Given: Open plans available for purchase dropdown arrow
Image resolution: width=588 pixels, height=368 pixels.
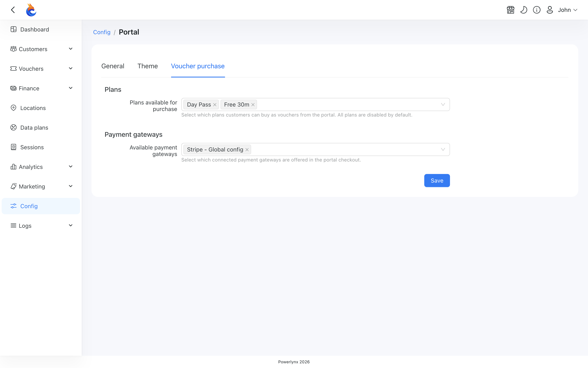Looking at the screenshot, I should (x=443, y=104).
